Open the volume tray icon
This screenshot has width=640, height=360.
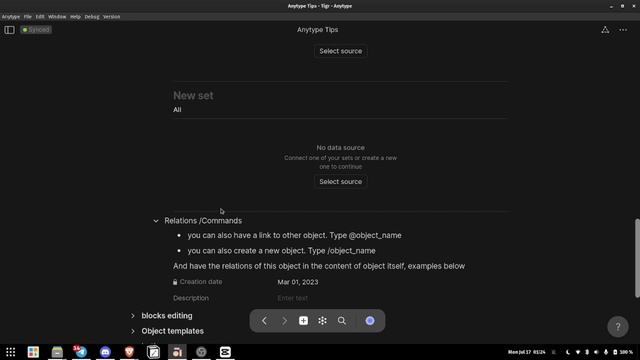coord(596,352)
